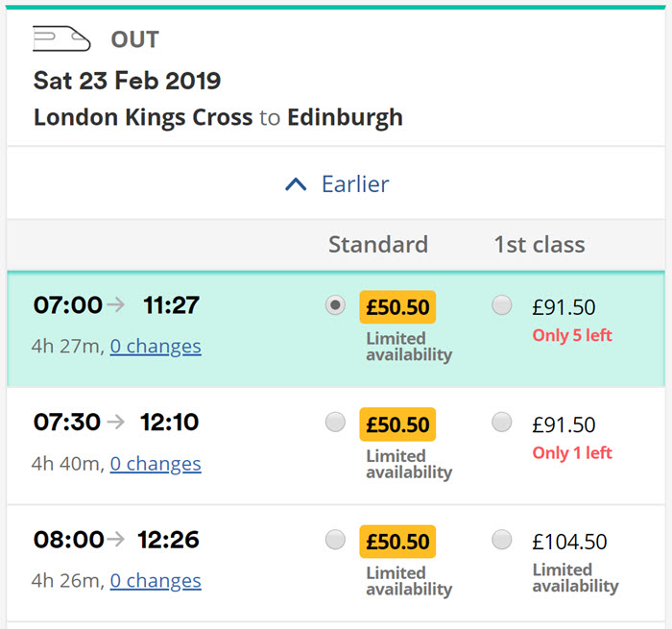Viewport: 672px width, 629px height.
Task: Select 1st class fare for 07:30 train
Action: pos(502,422)
